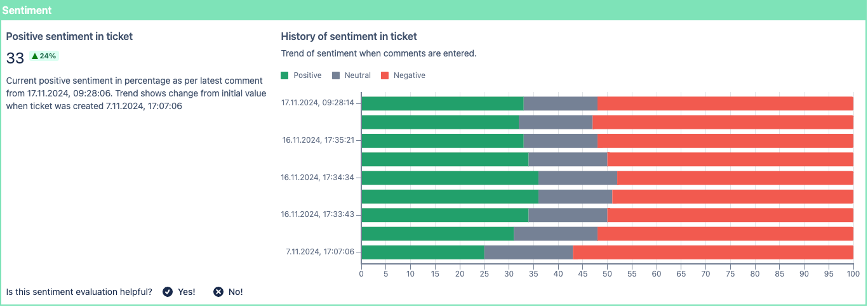Click the 24% trend badge

(x=44, y=56)
